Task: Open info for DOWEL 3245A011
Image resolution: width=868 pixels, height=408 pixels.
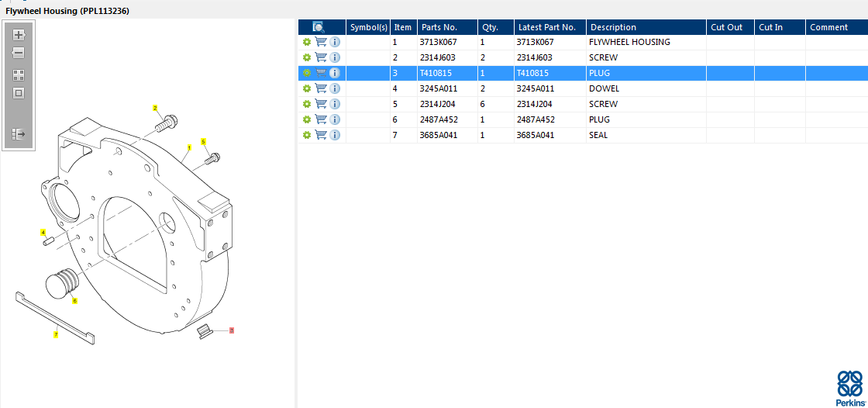Action: 335,88
